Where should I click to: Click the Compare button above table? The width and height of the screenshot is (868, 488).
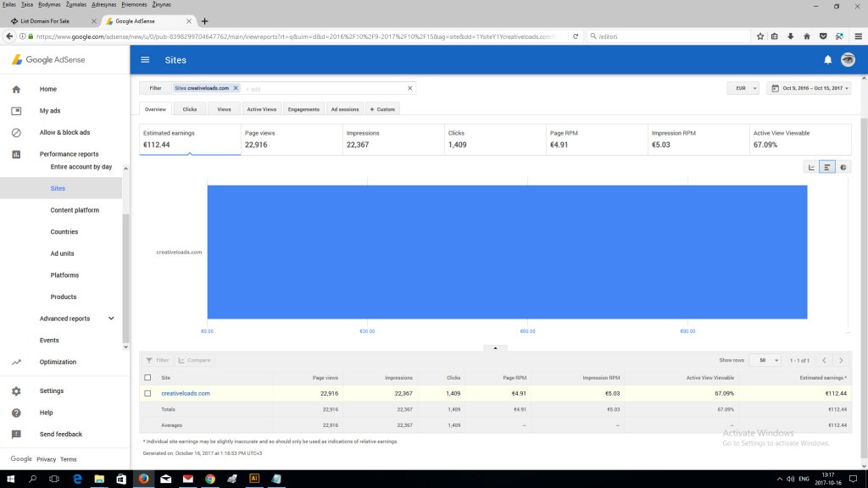point(194,360)
